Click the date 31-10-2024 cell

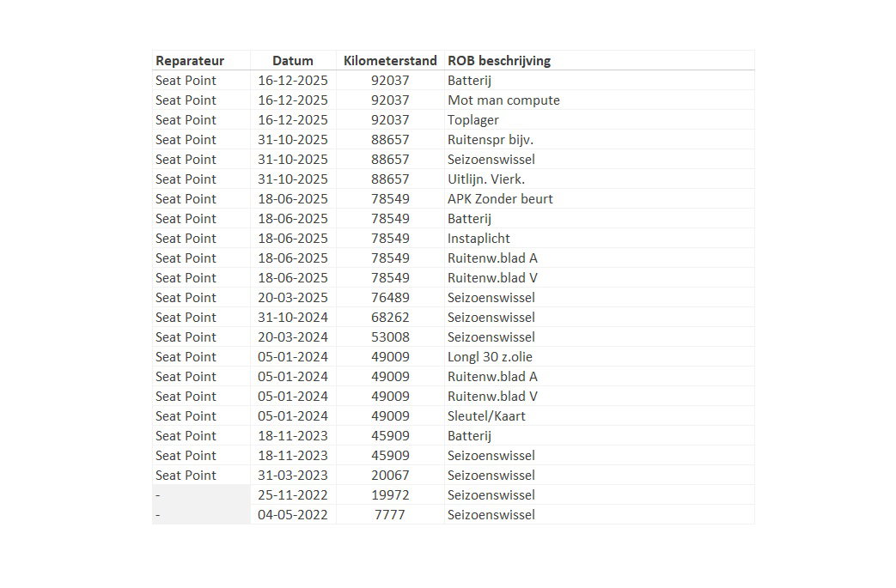click(x=293, y=318)
